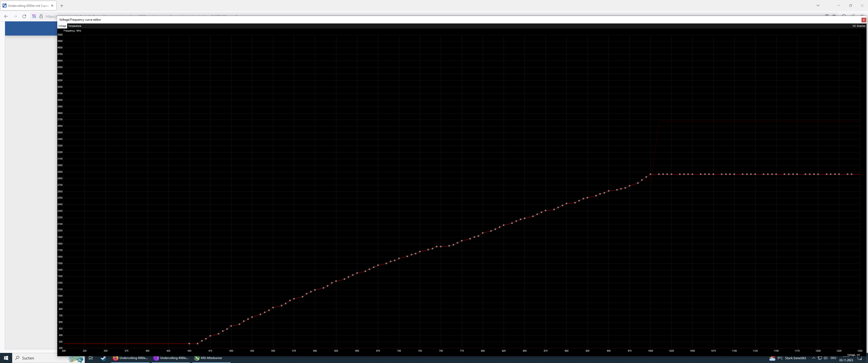Open the volume control in the tray
Screen dimensions: 868x363
click(826, 358)
